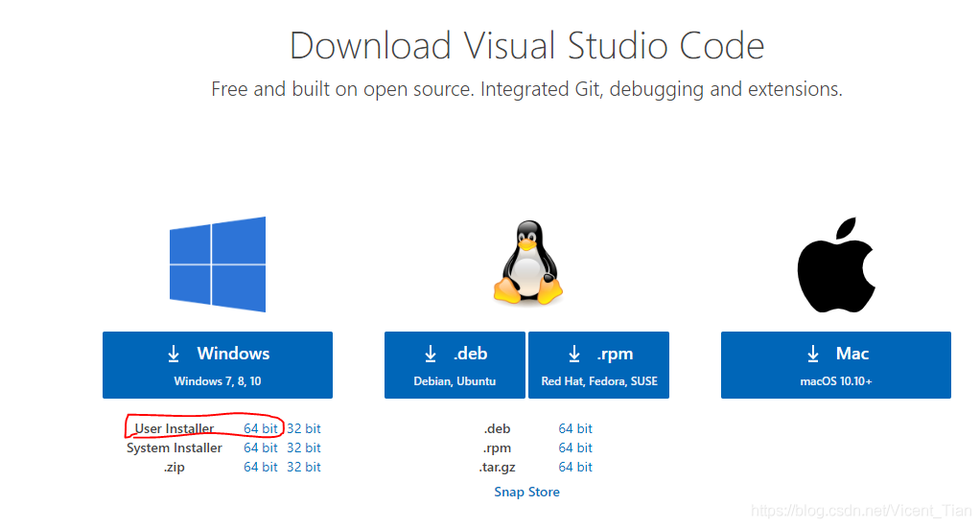Download the .rpm for Red Hat, Fedora, SUSE

coord(598,365)
